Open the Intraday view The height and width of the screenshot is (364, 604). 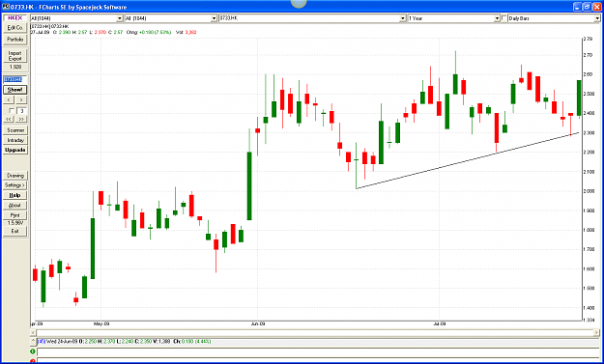(x=15, y=140)
